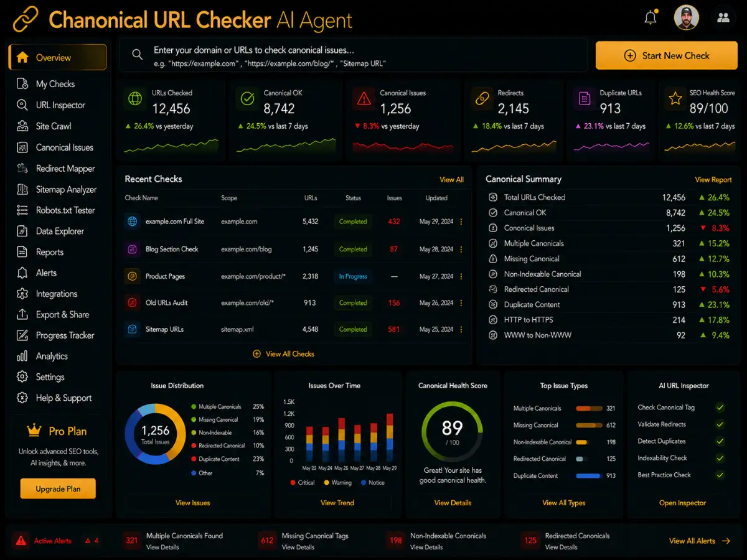Open Canonical Issues in the sidebar
Screen dimensions: 747x560
[64, 147]
